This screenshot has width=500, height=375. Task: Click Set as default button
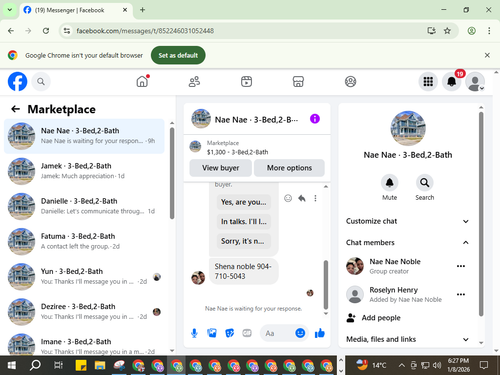pyautogui.click(x=178, y=55)
